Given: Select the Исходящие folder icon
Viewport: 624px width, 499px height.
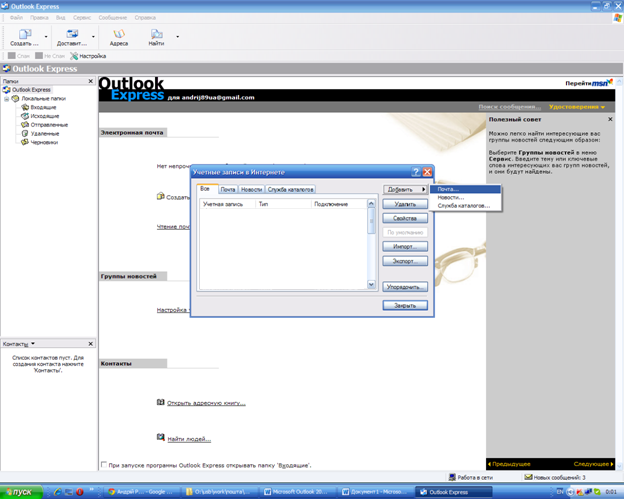Looking at the screenshot, I should point(25,116).
